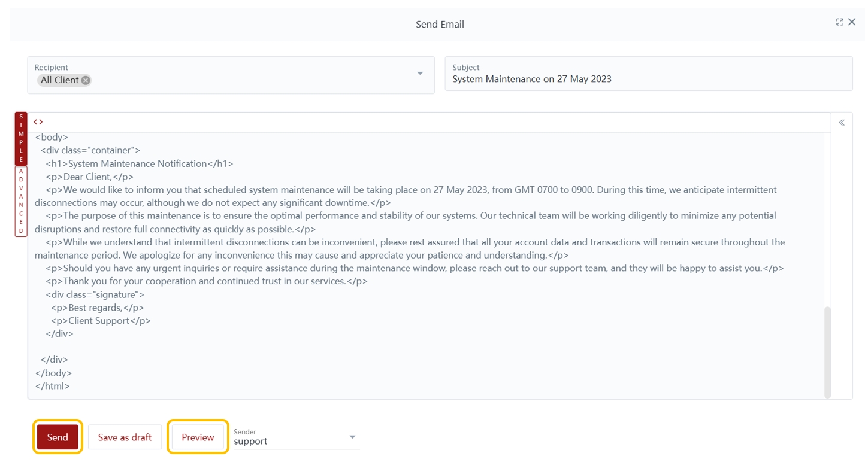Remove the All Client recipient chip
868x462 pixels.
click(x=86, y=80)
